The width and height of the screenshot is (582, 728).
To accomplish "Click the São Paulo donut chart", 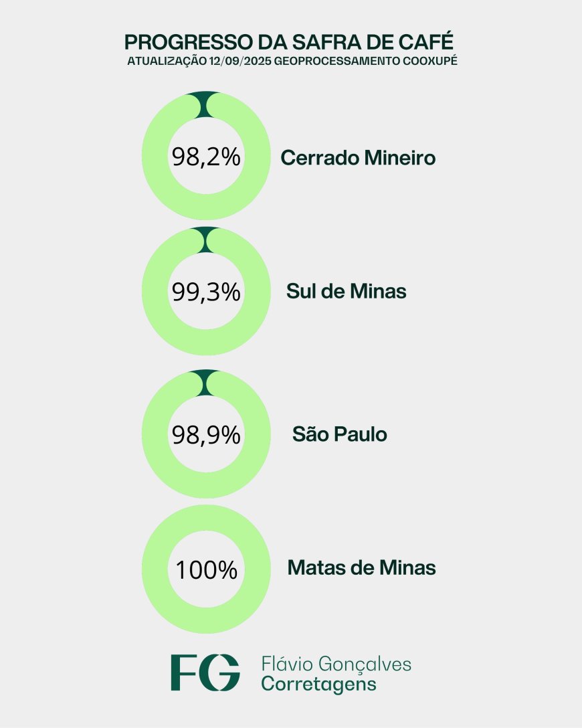I will (x=206, y=434).
